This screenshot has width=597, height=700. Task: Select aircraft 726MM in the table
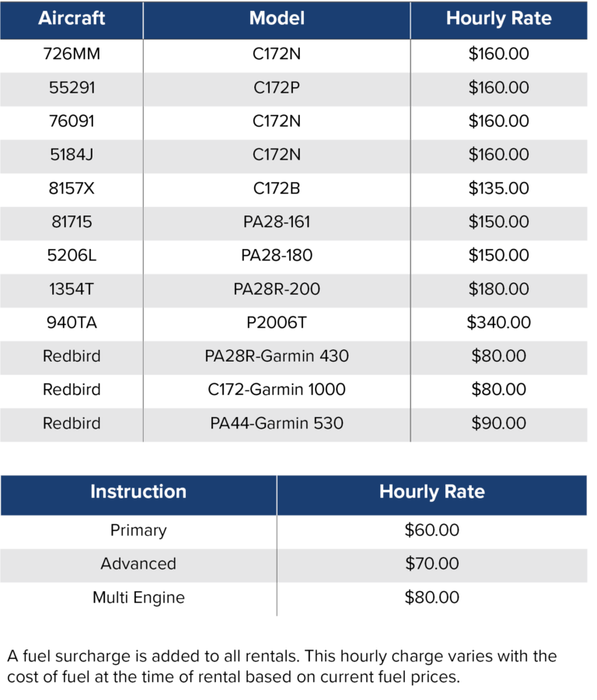point(72,54)
